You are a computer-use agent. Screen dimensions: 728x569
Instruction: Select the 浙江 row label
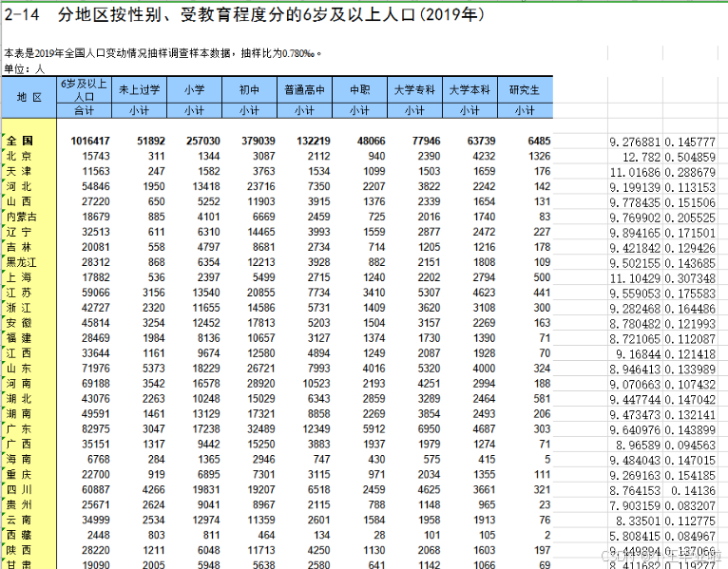pos(19,308)
